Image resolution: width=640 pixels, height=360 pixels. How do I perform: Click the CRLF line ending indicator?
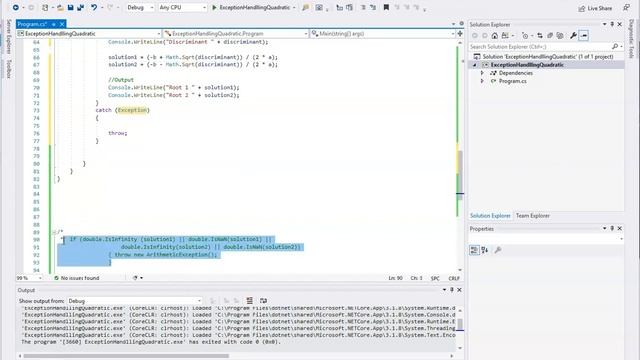coord(454,278)
